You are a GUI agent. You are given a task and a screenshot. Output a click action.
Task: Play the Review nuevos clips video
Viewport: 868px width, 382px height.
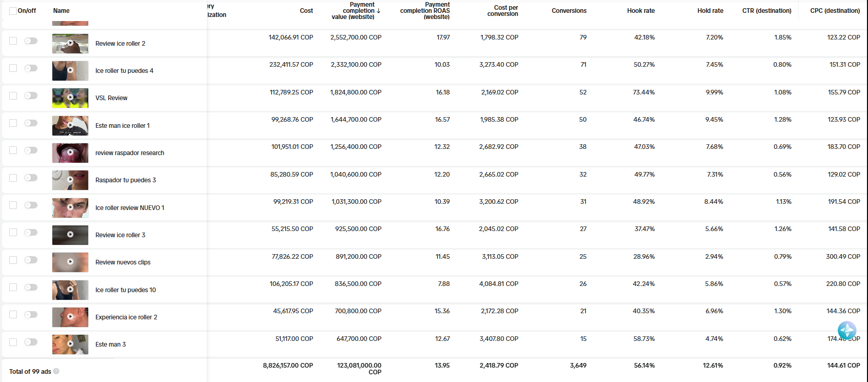click(70, 262)
